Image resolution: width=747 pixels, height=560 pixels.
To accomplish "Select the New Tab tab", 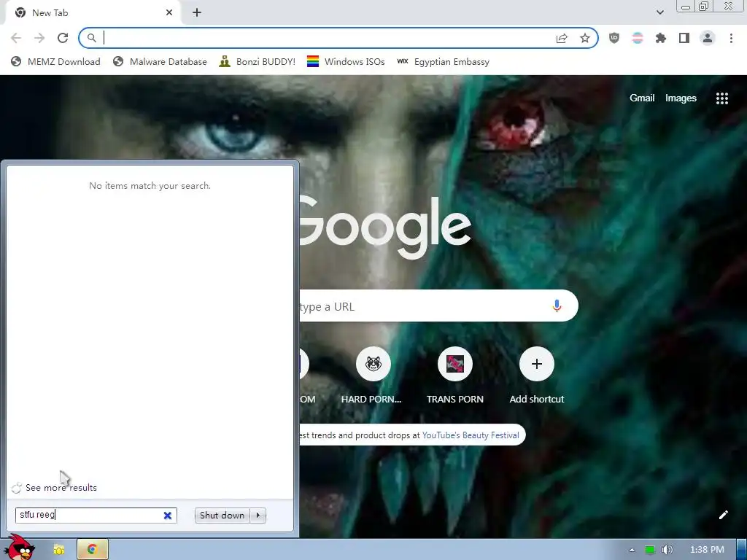I will click(93, 13).
